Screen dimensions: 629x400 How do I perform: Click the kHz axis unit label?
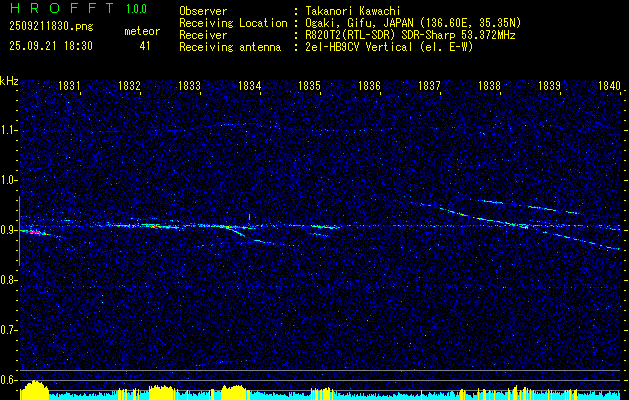tap(9, 81)
